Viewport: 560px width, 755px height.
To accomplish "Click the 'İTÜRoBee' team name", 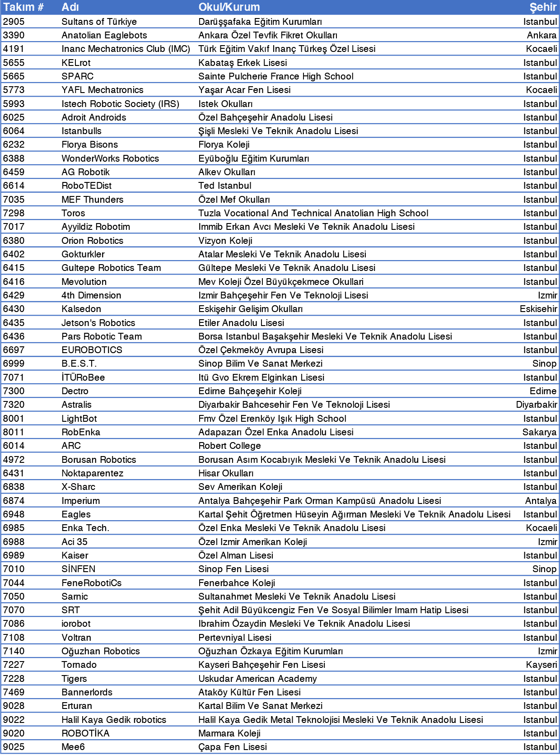I will 83,377.
